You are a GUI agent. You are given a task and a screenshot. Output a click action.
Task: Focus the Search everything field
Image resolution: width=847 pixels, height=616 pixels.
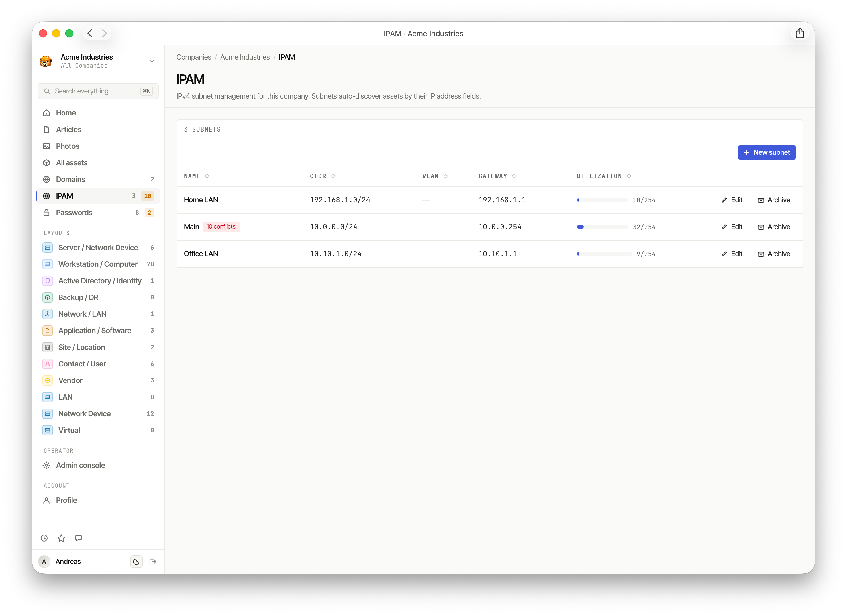pyautogui.click(x=98, y=91)
